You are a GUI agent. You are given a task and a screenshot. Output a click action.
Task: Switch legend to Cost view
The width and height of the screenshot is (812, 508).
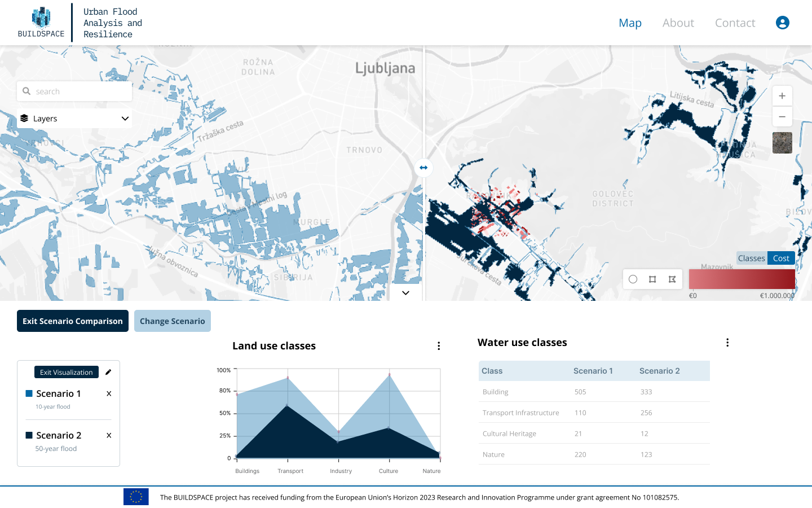[781, 259]
